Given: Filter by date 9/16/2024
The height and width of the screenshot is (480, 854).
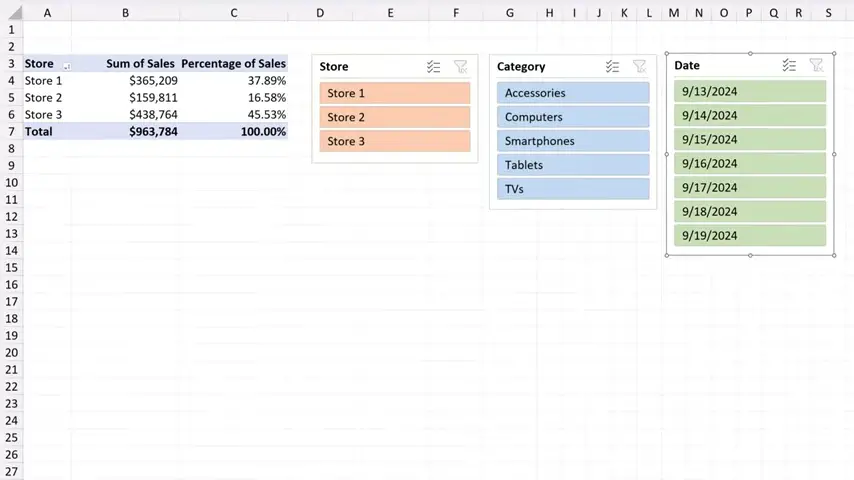Looking at the screenshot, I should point(750,163).
